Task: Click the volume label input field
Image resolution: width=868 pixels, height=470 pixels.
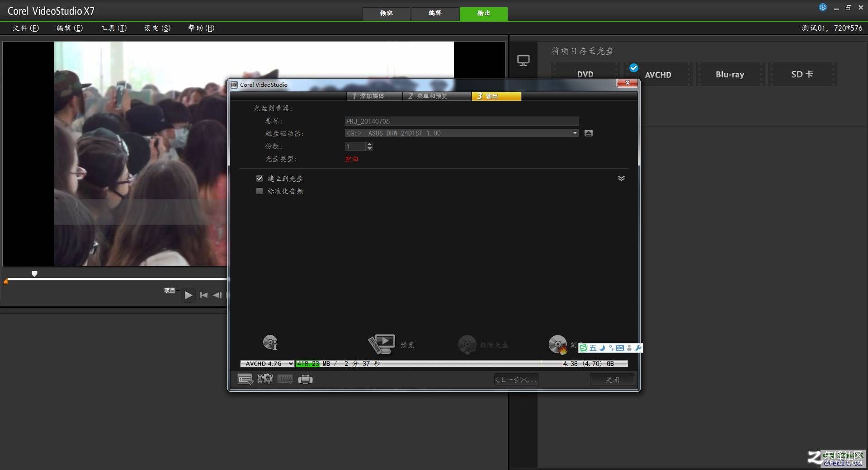Action: pos(462,121)
